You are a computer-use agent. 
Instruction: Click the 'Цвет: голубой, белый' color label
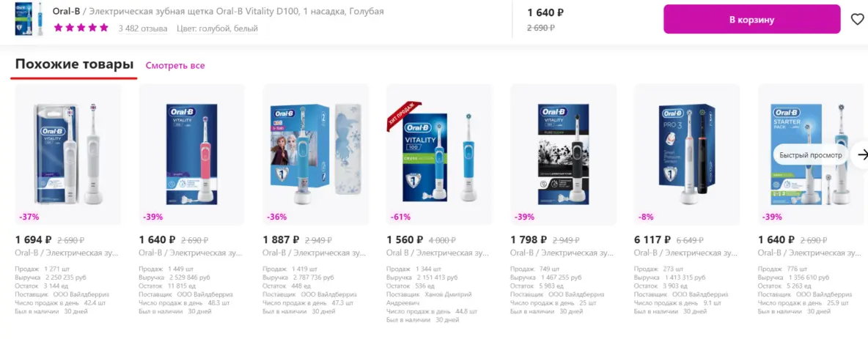point(217,29)
